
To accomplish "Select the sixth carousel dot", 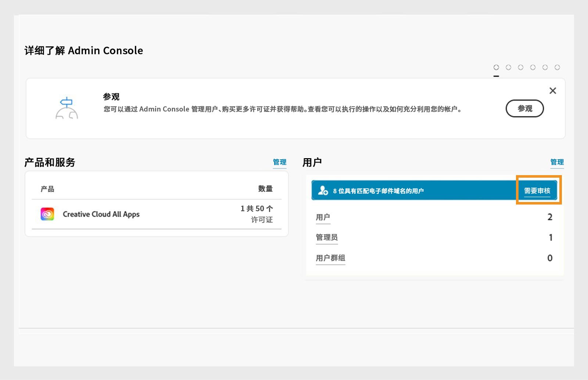I will point(557,67).
